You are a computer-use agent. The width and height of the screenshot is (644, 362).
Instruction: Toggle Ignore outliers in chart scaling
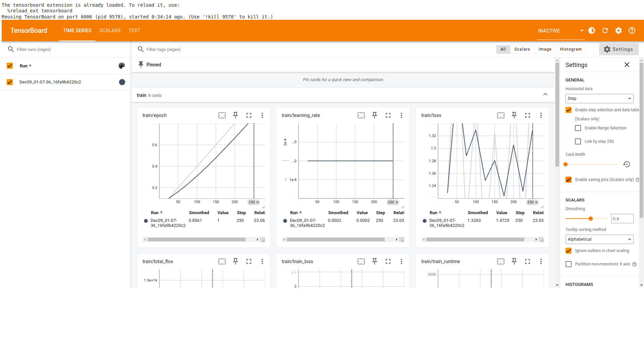pyautogui.click(x=569, y=251)
